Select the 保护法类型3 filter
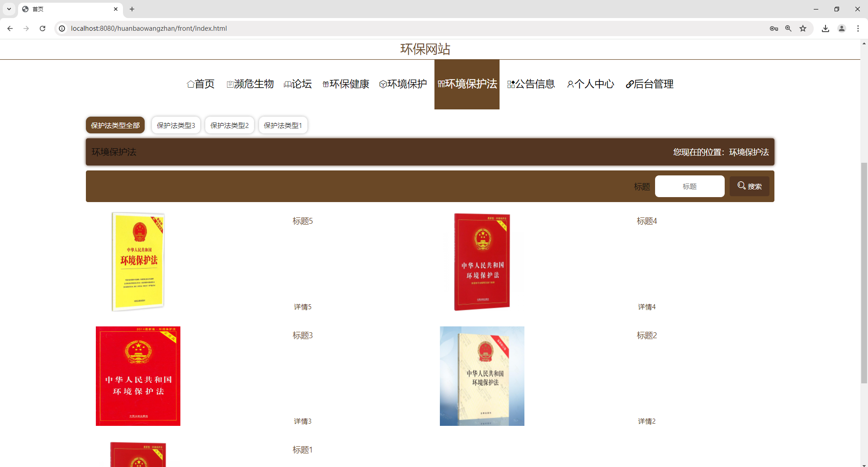Viewport: 868px width, 467px height. [175, 125]
